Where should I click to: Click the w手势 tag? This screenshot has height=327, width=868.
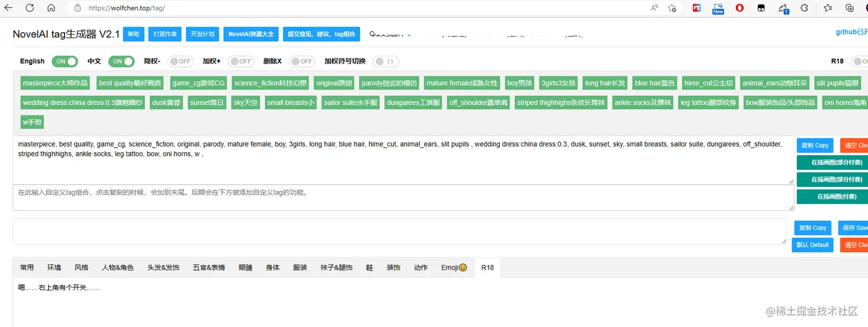tap(32, 122)
